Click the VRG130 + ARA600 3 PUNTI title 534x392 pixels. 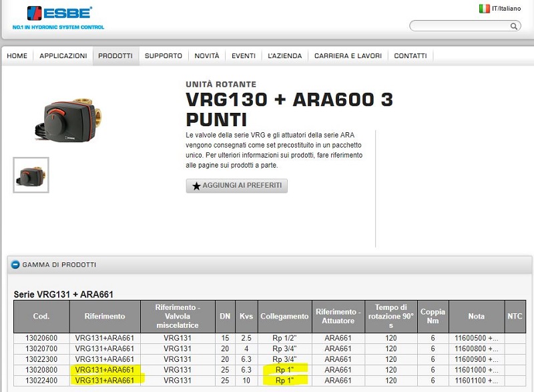pyautogui.click(x=289, y=110)
